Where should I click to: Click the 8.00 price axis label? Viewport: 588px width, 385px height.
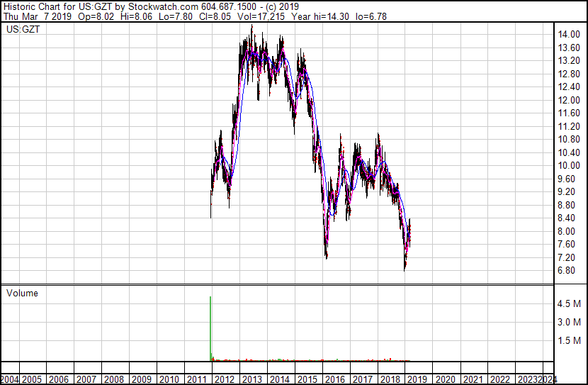[566, 231]
